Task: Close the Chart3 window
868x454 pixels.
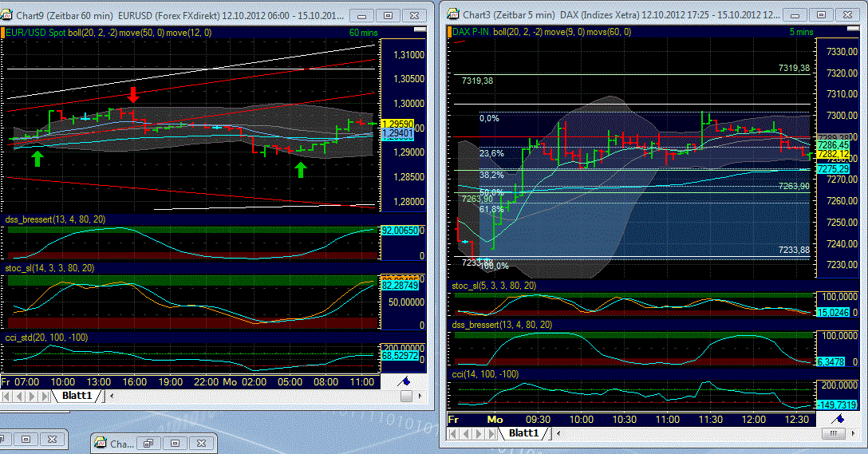Action: 848,15
